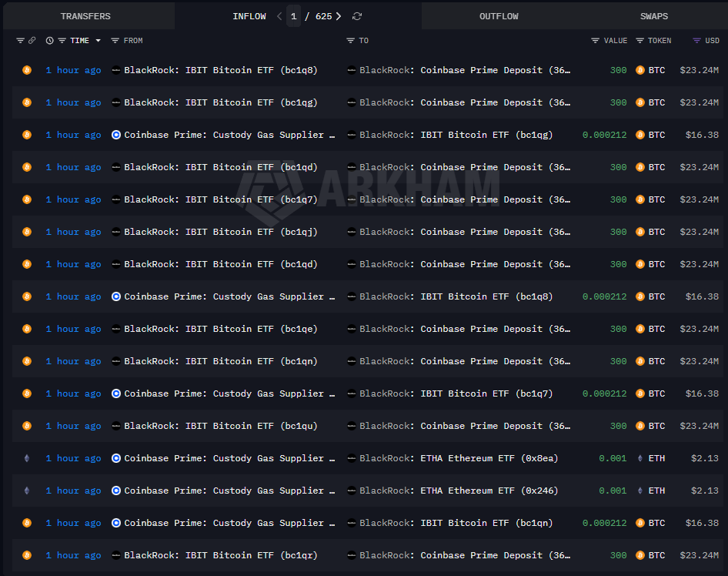The height and width of the screenshot is (576, 728).
Task: Click the link icon in table header
Action: [x=32, y=40]
